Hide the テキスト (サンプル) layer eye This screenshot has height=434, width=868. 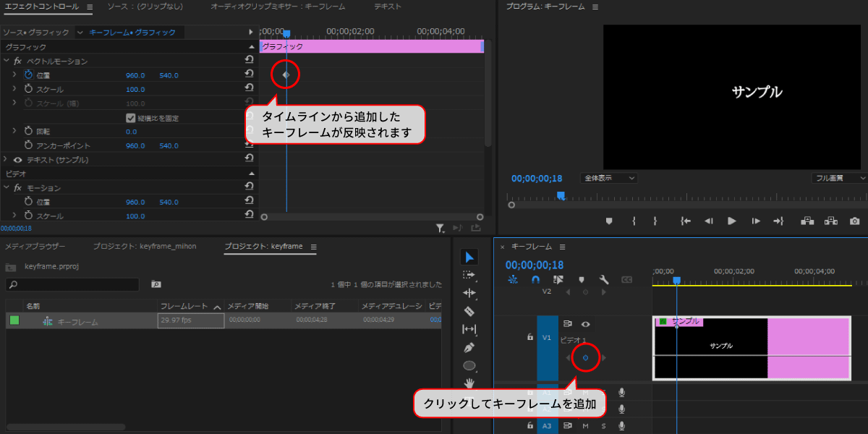18,160
